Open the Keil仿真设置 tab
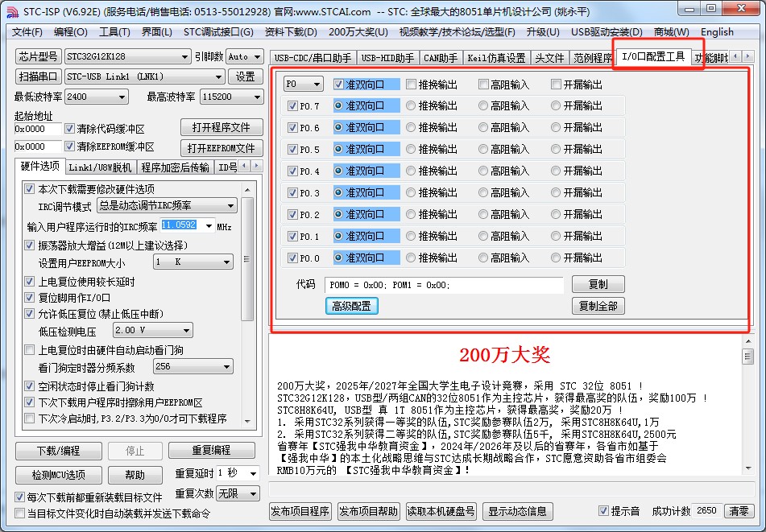This screenshot has height=532, width=766. tap(496, 58)
